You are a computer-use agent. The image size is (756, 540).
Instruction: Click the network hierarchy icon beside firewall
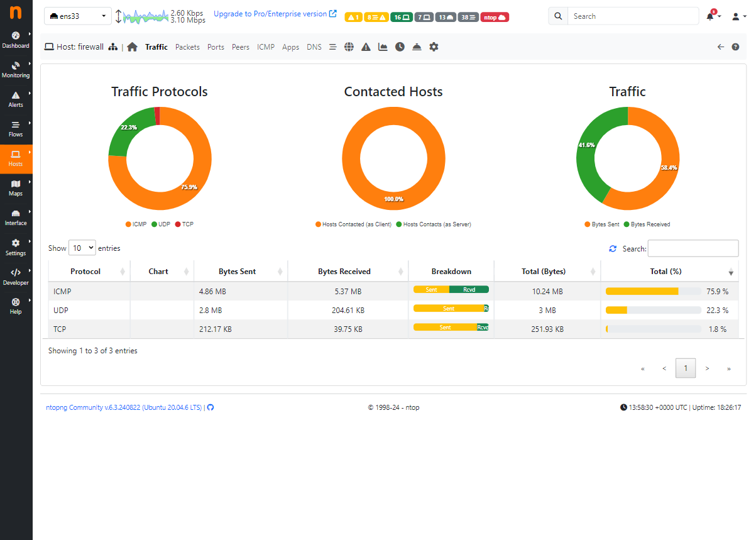[113, 47]
